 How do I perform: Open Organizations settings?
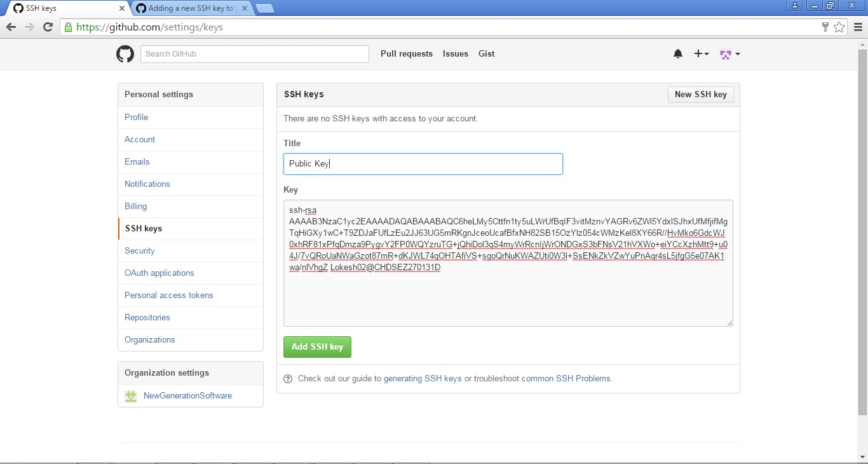pyautogui.click(x=191, y=340)
